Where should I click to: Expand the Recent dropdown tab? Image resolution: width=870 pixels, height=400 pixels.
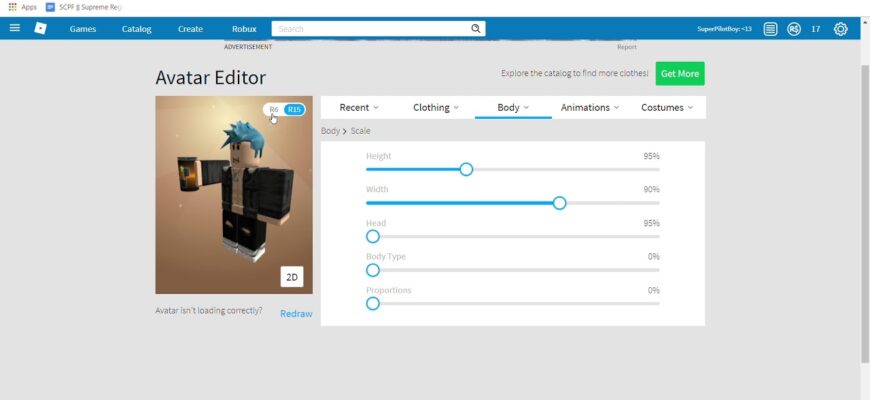(359, 108)
